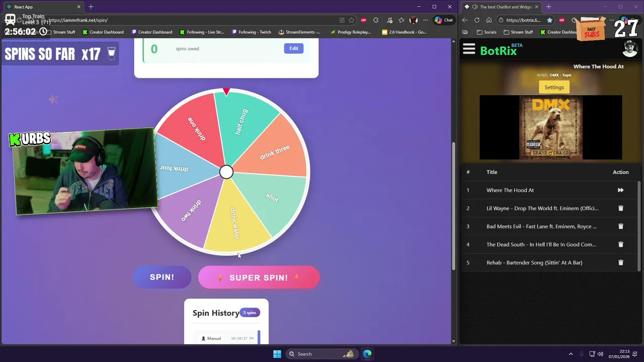
Task: Click the taskbar Search box
Action: 322,354
